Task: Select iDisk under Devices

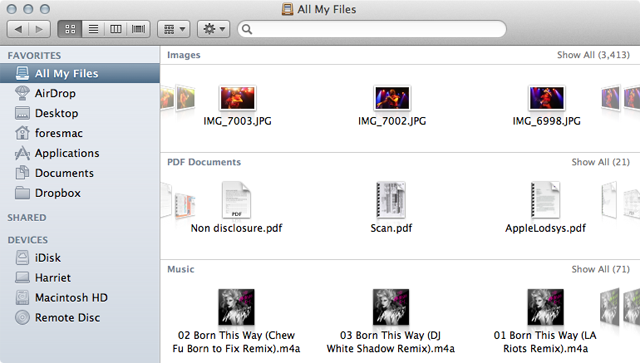Action: pos(80,258)
